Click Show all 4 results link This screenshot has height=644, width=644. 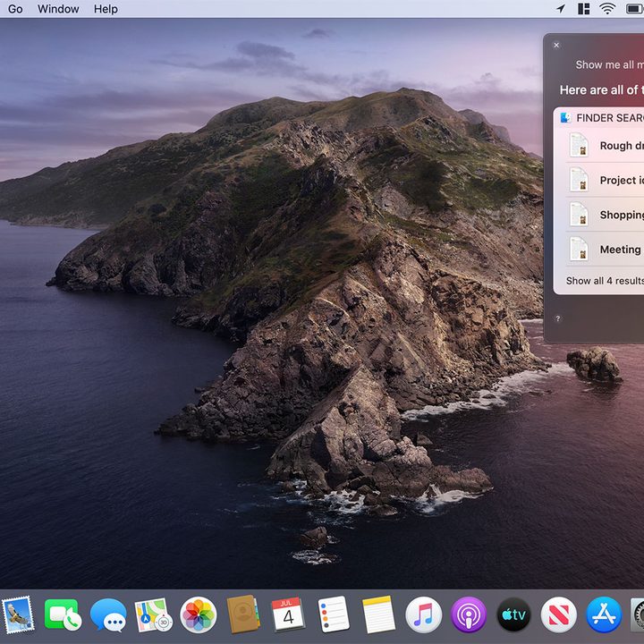click(x=605, y=281)
